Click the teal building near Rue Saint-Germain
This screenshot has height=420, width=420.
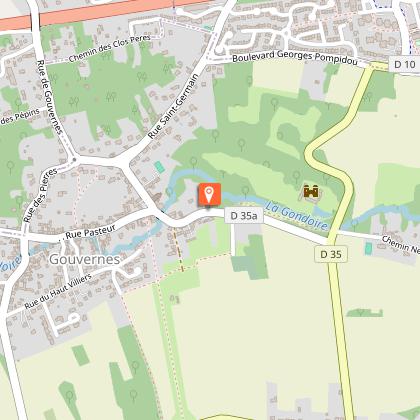[x=160, y=167]
